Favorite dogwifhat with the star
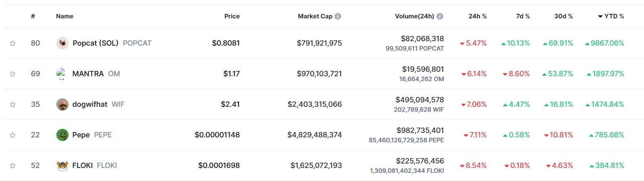 13,104
